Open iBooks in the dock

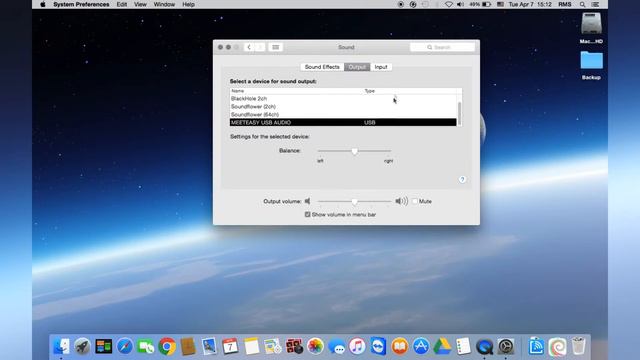pos(400,346)
